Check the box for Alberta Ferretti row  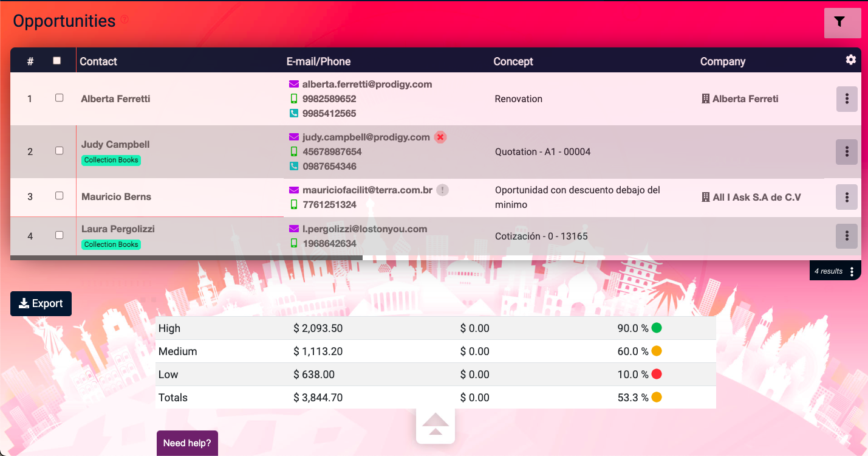(59, 97)
